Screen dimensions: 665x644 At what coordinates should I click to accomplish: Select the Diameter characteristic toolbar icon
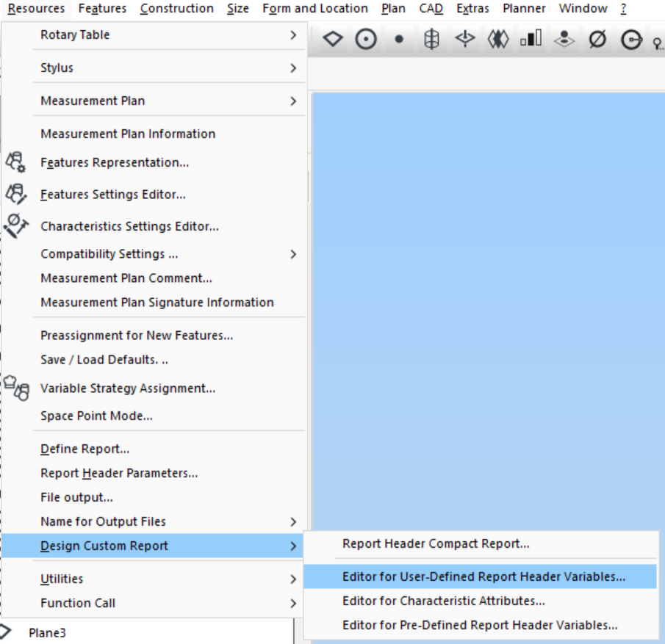(x=597, y=40)
